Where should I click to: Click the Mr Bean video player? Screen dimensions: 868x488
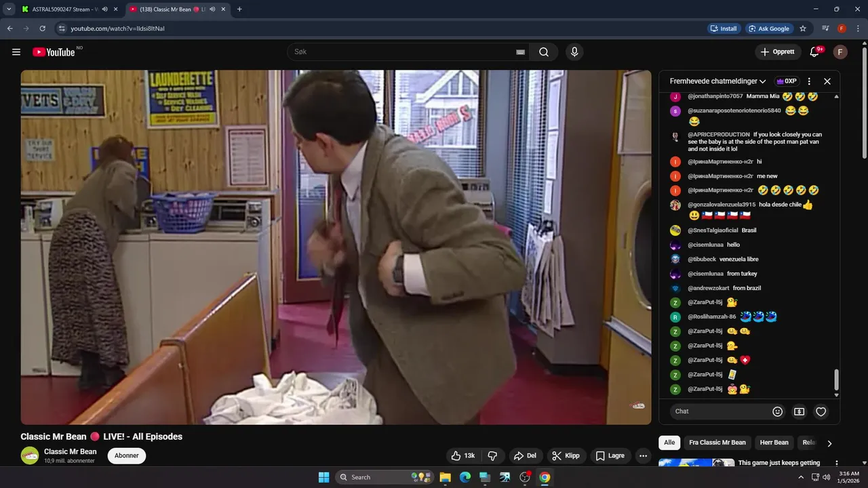[336, 247]
